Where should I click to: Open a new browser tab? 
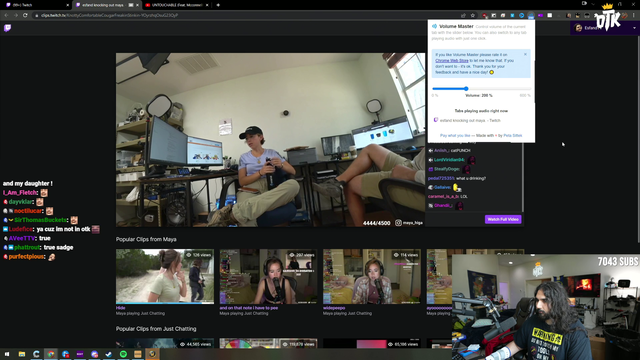[218, 5]
